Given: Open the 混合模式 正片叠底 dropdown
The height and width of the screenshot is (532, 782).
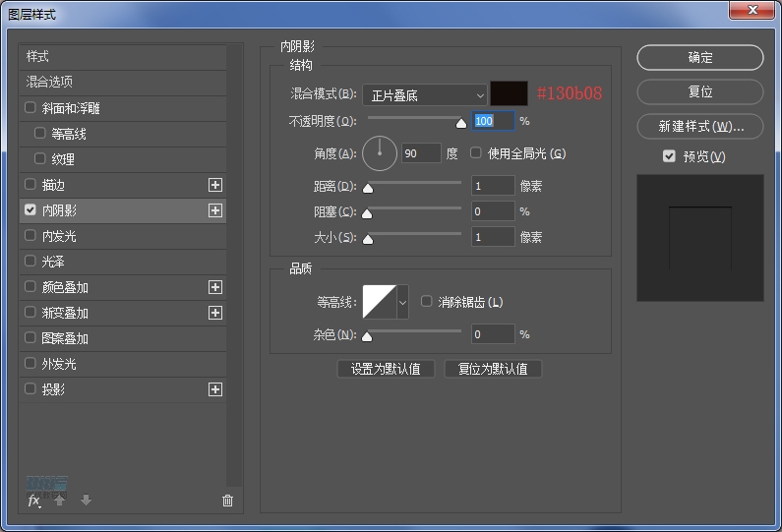Looking at the screenshot, I should pyautogui.click(x=425, y=94).
